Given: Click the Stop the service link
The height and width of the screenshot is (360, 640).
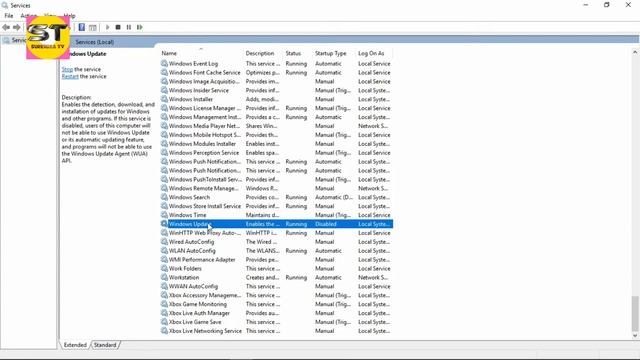Looking at the screenshot, I should pos(67,69).
